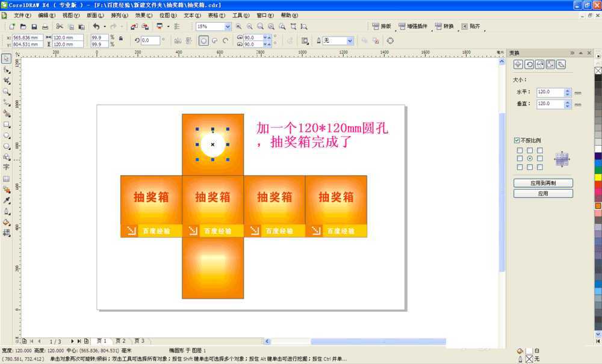Click the rotate icon in the Transform docker
Viewport: 602px width, 364px height.
(530, 64)
